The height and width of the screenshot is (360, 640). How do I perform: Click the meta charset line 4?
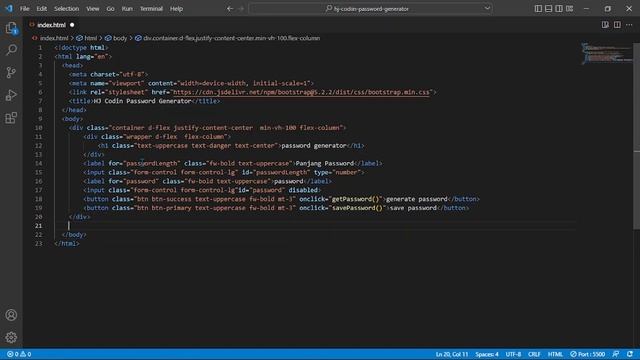click(108, 74)
